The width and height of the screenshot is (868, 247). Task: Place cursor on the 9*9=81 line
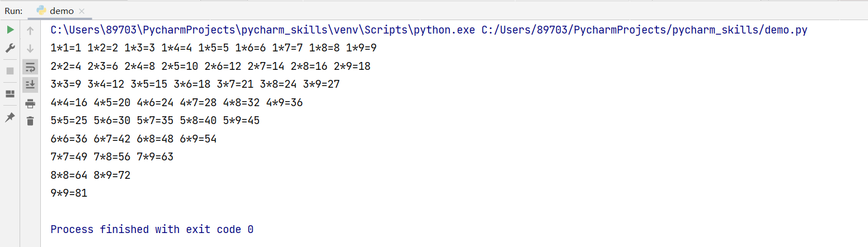[x=69, y=193]
